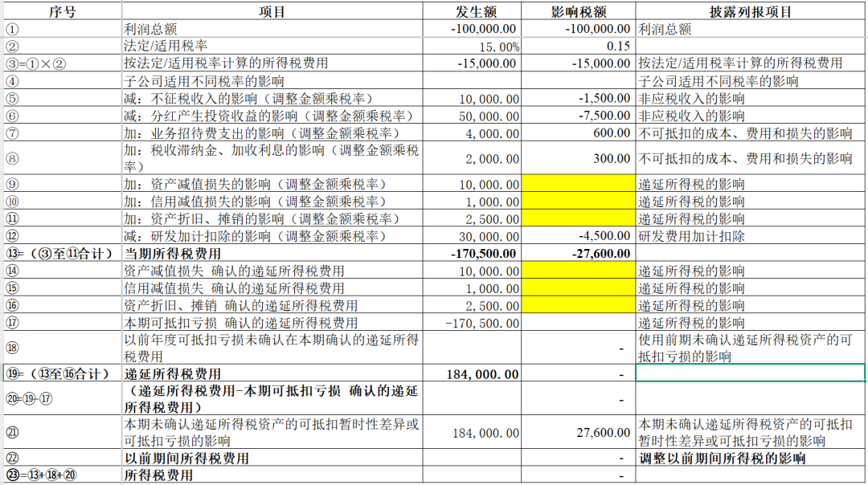The image size is (868, 485).
Task: Select the 序号 column header
Action: (x=63, y=11)
